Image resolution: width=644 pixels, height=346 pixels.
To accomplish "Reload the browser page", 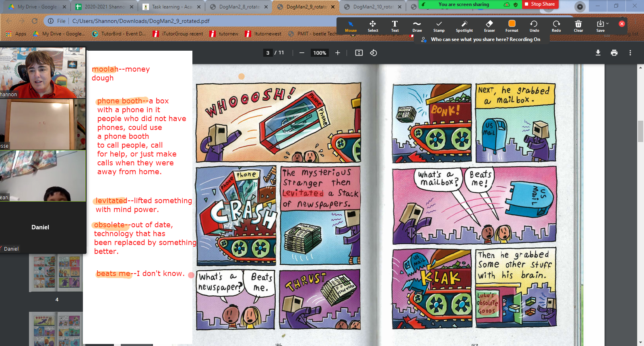I will pyautogui.click(x=35, y=21).
